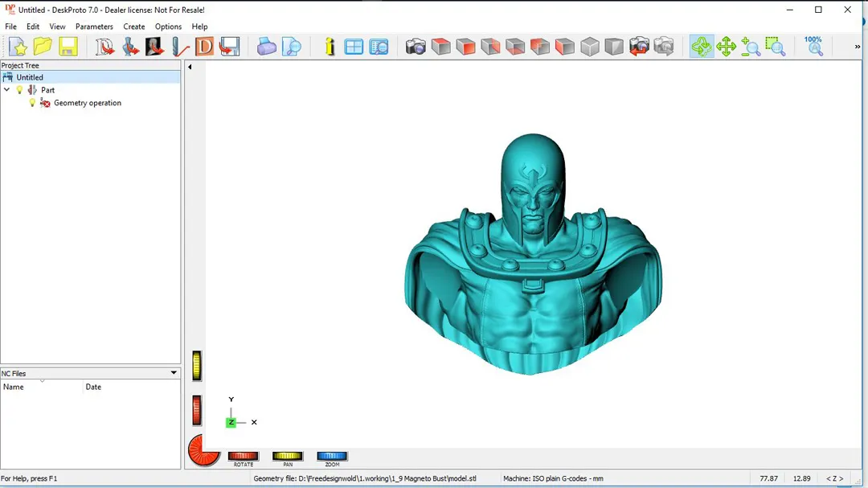Click the '< Z >' status bar indicator
This screenshot has width=868, height=488.
click(835, 478)
